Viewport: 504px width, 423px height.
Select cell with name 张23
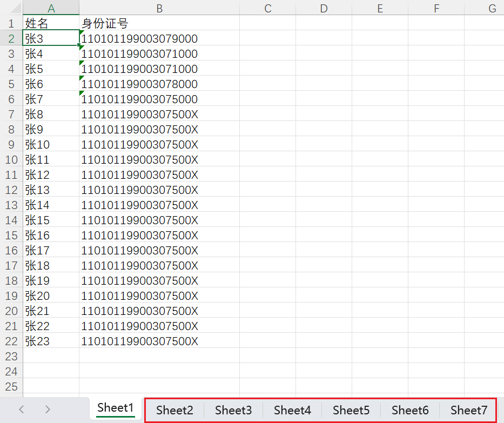click(x=51, y=341)
